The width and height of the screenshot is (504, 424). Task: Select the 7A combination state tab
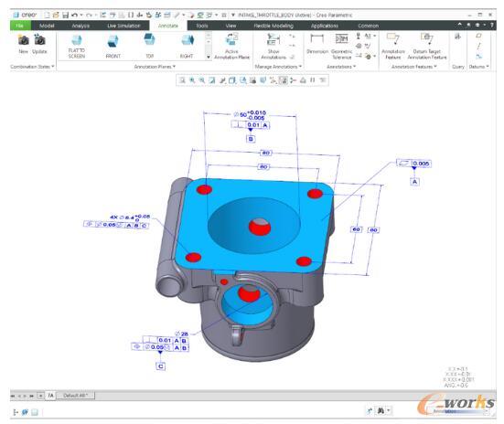tap(50, 396)
